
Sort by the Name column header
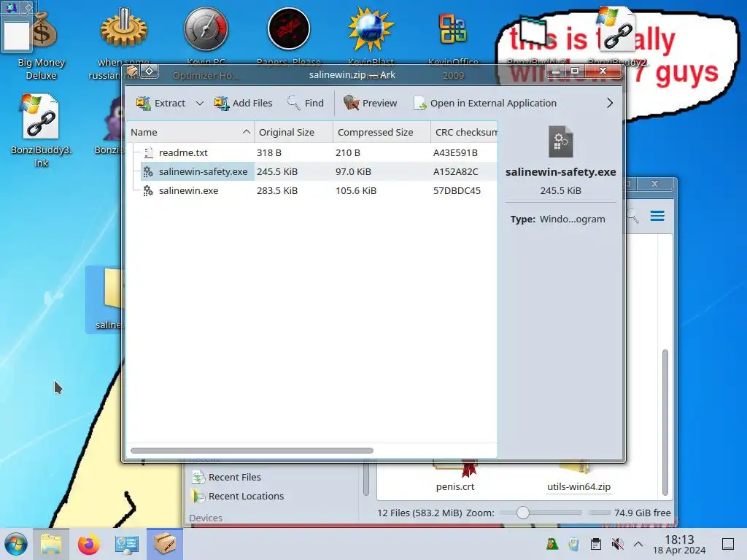[190, 133]
